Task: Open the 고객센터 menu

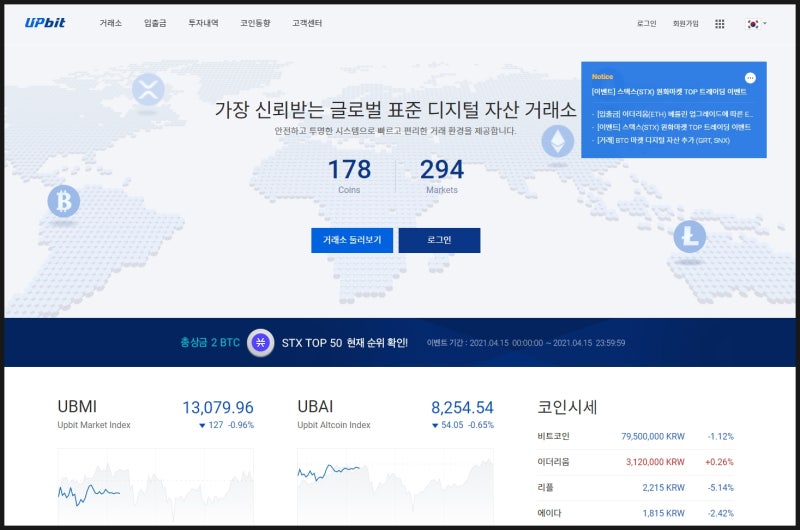Action: tap(307, 23)
